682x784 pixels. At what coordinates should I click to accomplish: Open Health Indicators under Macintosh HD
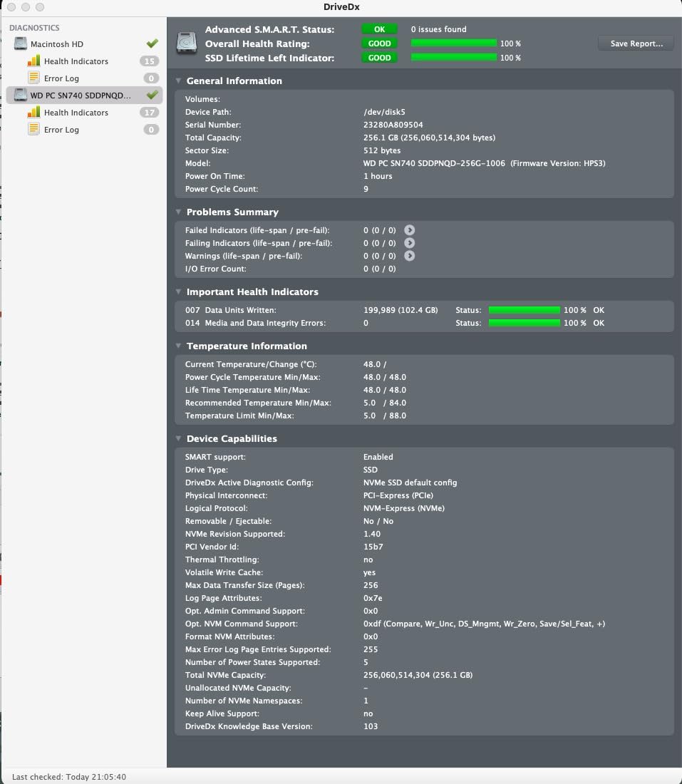coord(76,61)
